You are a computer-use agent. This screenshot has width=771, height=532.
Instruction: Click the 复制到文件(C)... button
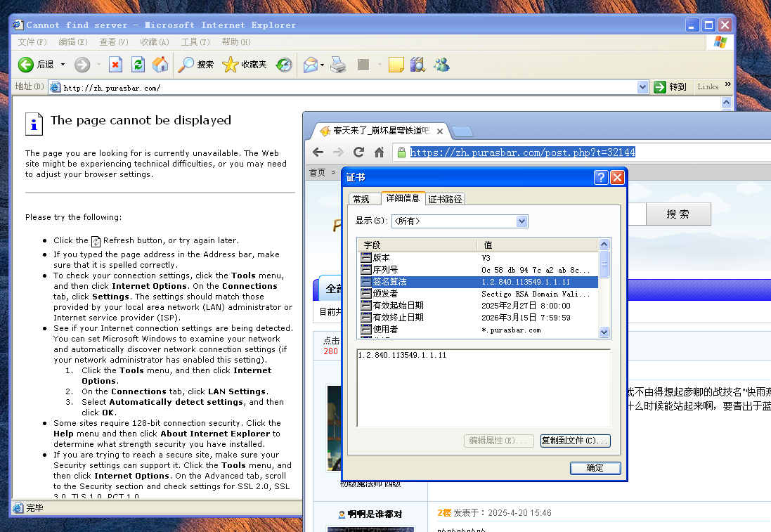(576, 441)
